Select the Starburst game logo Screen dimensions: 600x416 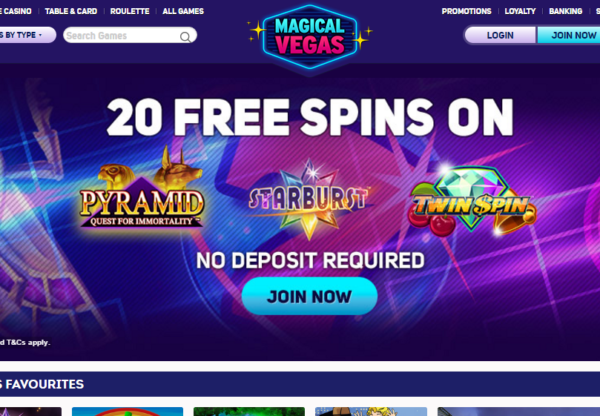[x=309, y=199]
